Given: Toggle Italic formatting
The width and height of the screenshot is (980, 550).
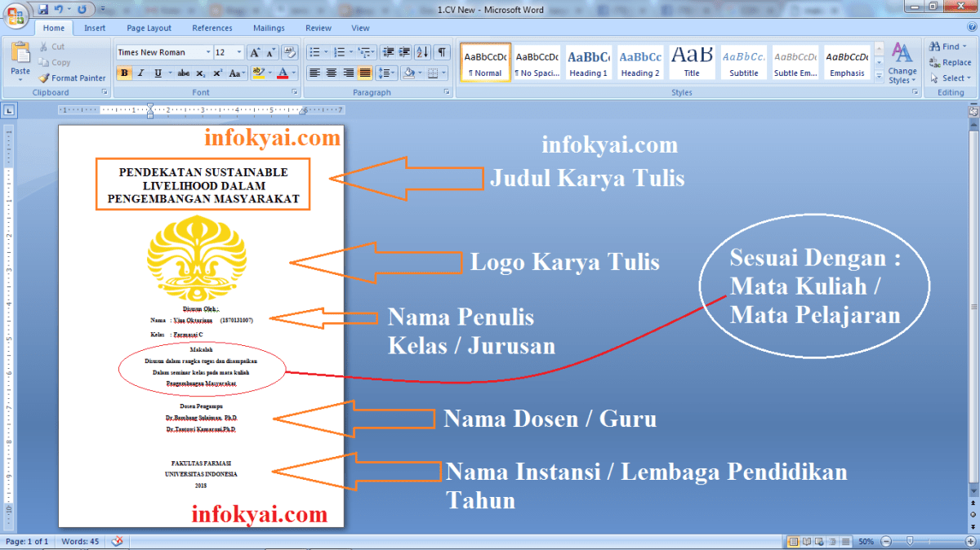Looking at the screenshot, I should (x=140, y=73).
